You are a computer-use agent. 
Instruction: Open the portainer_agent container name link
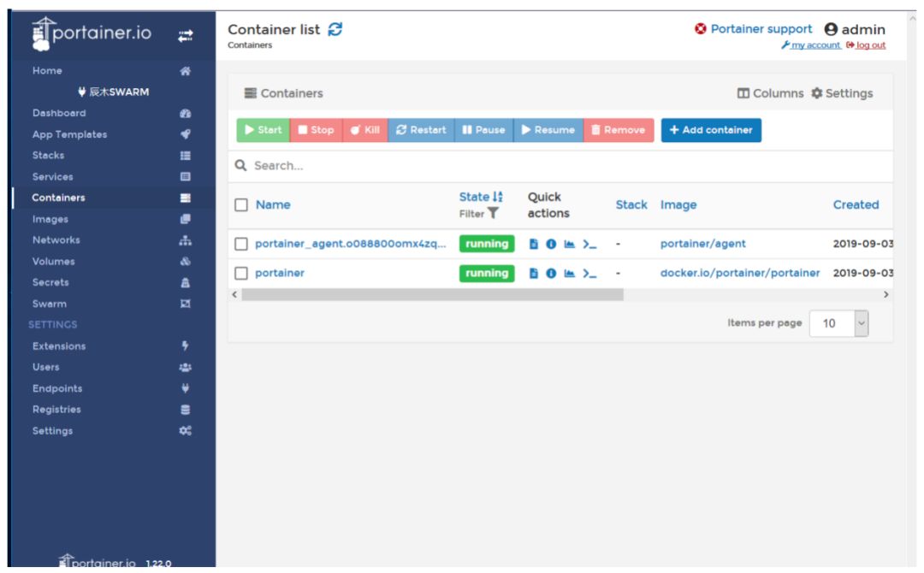click(x=351, y=244)
